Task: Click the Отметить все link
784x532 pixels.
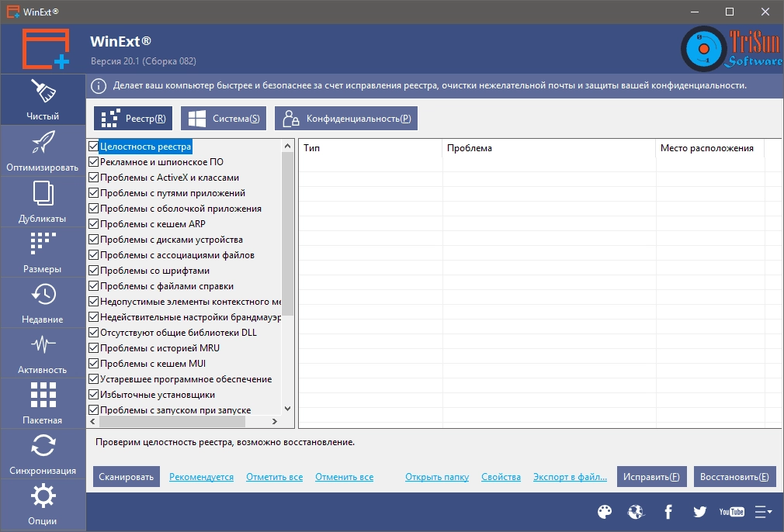Action: (x=275, y=477)
